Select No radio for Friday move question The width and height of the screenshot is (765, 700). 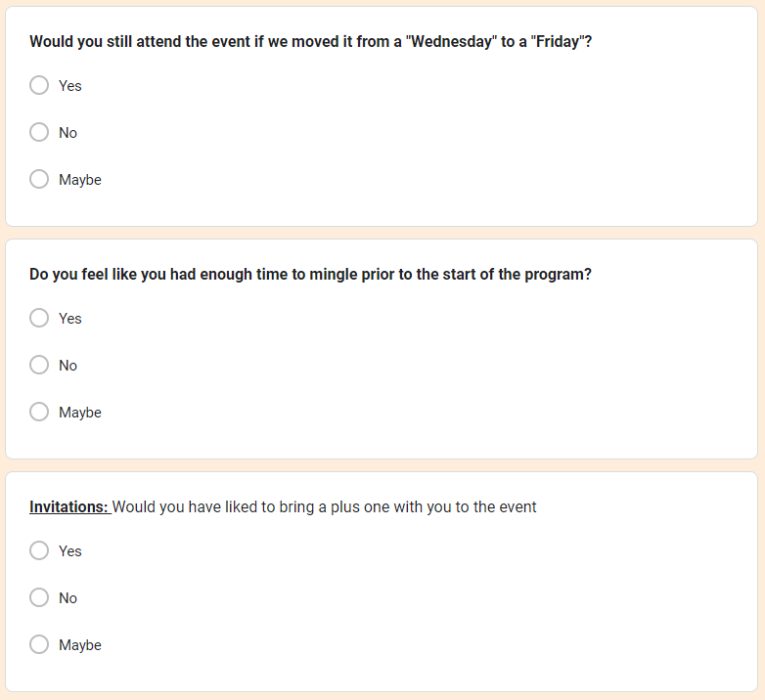[39, 132]
